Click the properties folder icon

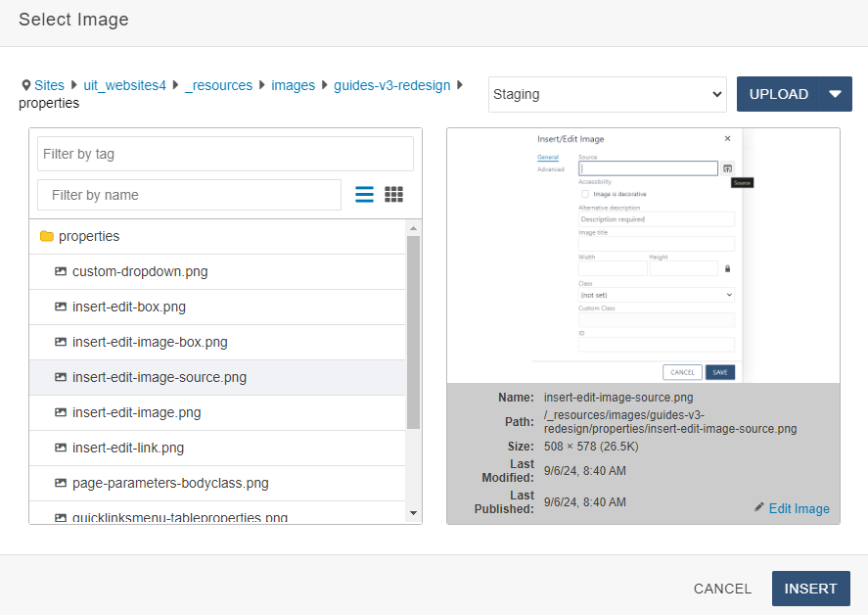(47, 237)
